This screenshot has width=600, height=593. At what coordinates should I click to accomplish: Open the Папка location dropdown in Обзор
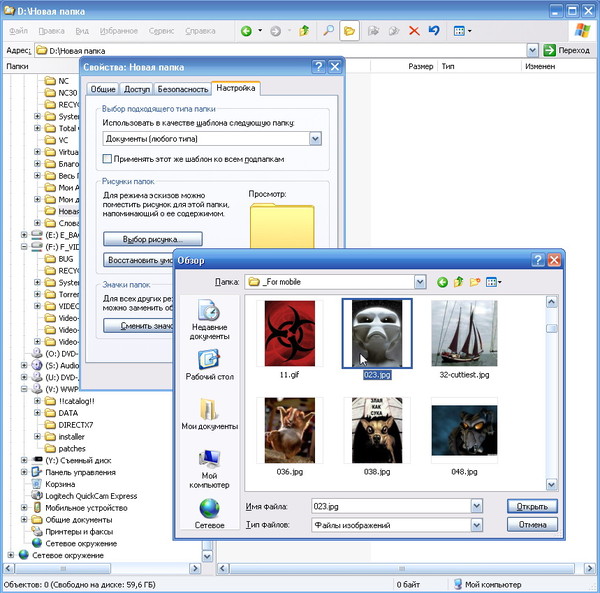[420, 282]
